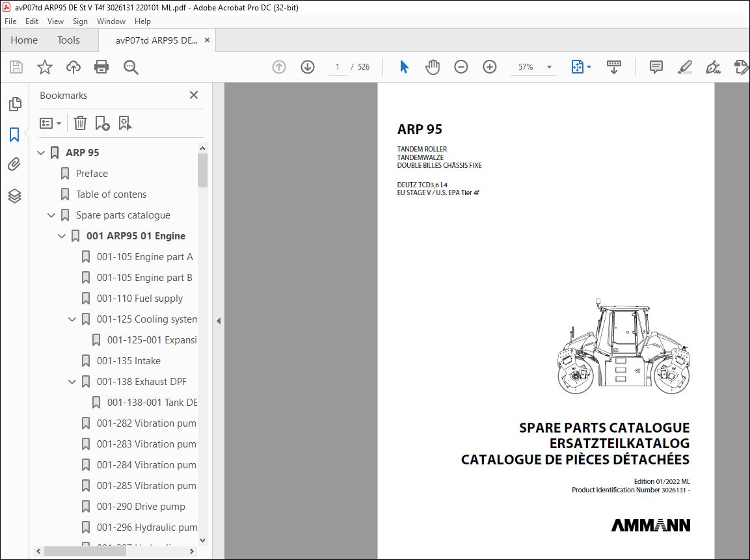Open 001-283 Vibration pump bookmark

(x=146, y=444)
